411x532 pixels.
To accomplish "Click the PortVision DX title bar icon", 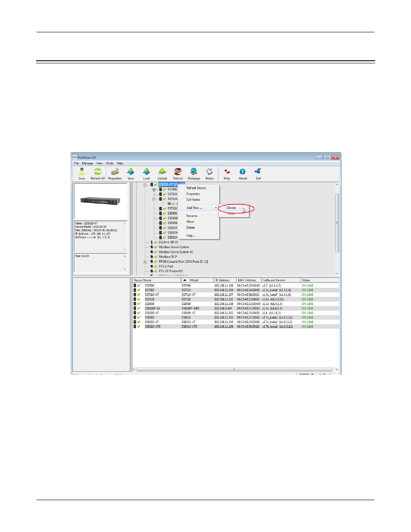I will pos(75,158).
